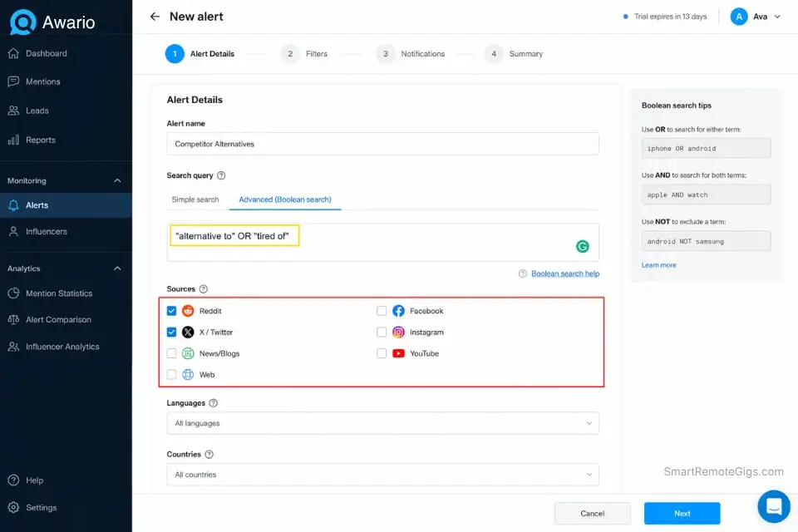Open the Boolean search help link
The width and height of the screenshot is (798, 532).
tap(564, 273)
